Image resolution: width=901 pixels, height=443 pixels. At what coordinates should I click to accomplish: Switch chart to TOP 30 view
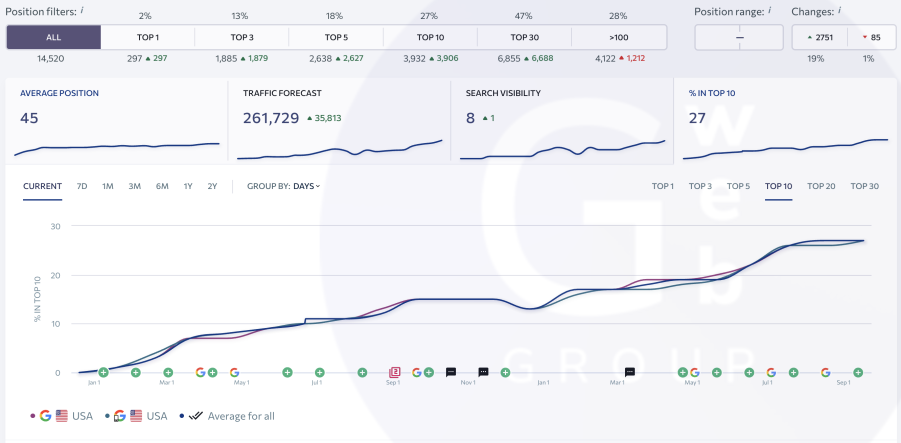pos(864,186)
